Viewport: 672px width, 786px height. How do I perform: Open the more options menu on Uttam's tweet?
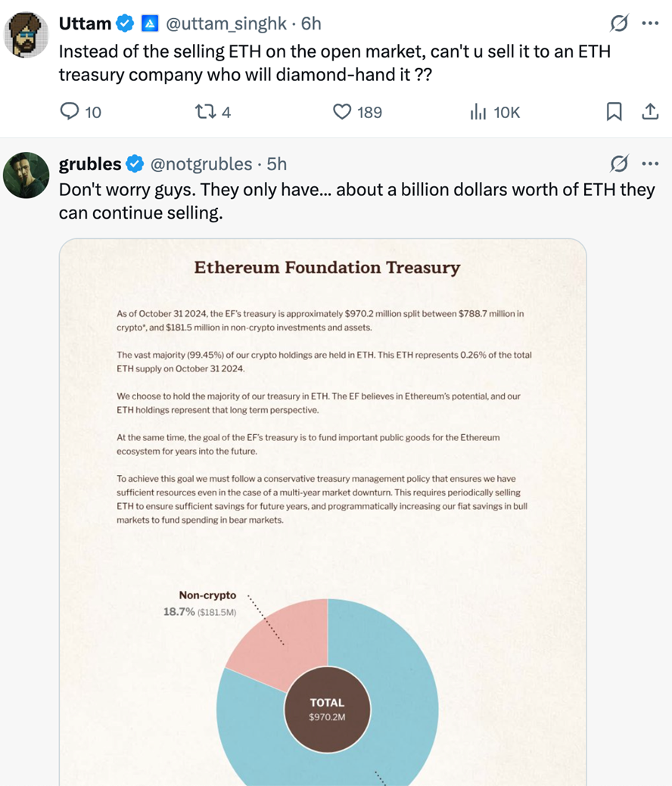(x=649, y=24)
